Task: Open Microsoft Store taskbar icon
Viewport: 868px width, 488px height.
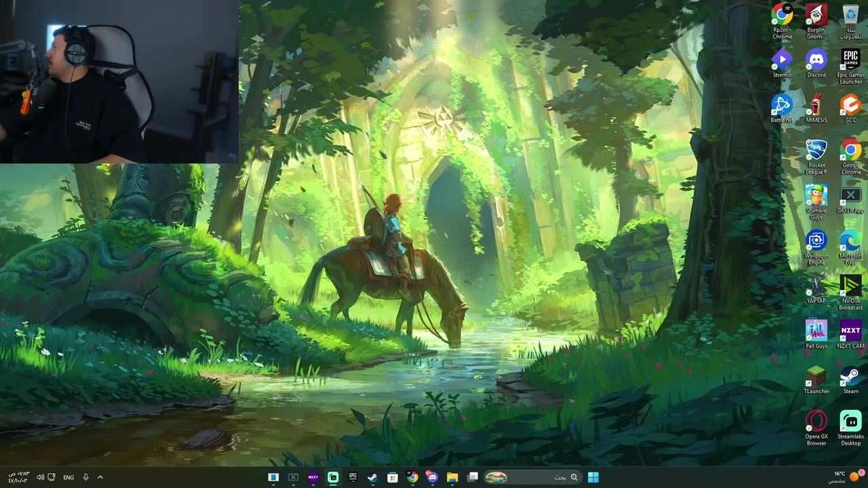Action: (393, 477)
